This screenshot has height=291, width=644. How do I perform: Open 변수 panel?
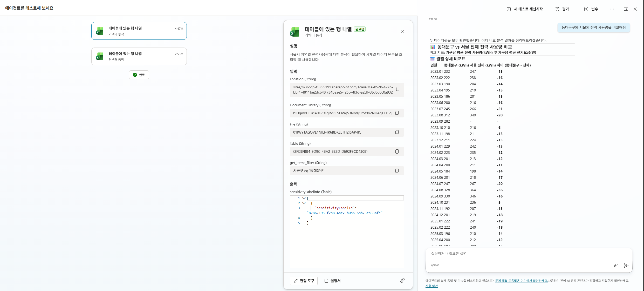coord(591,9)
